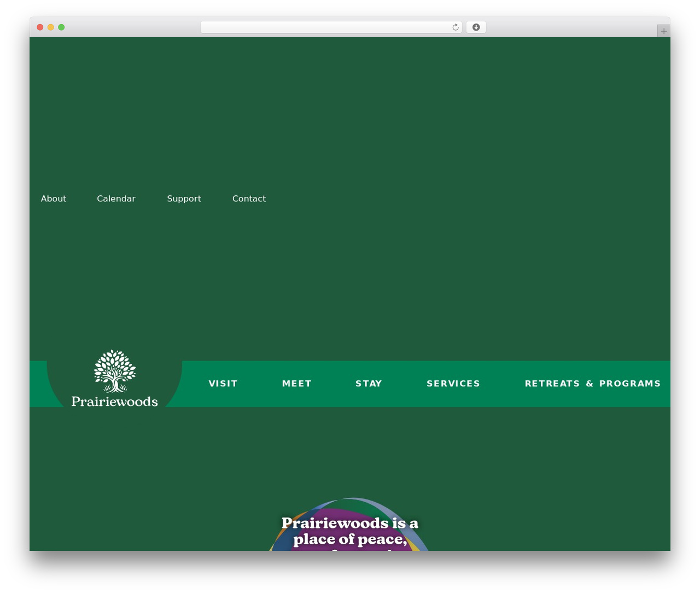Click the red close window button

[40, 27]
